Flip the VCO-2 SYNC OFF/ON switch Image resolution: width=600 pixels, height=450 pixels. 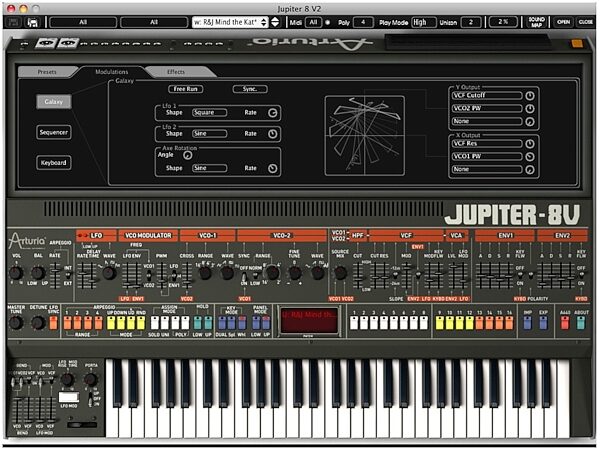(x=244, y=277)
